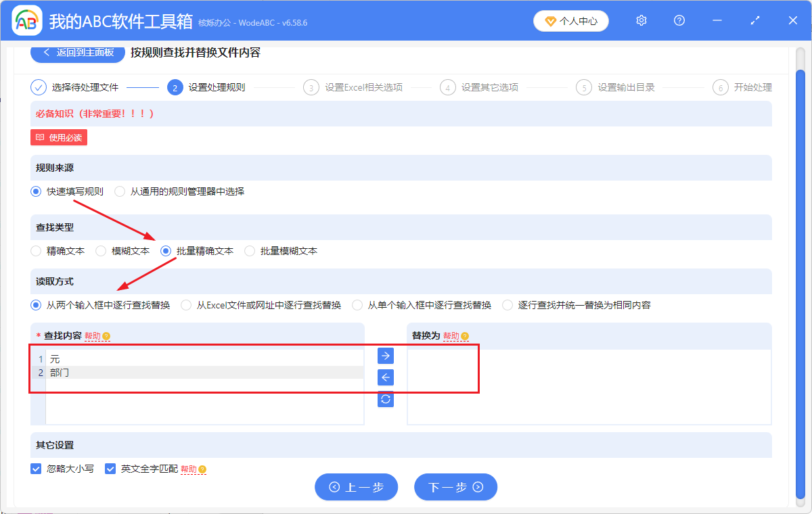This screenshot has width=812, height=514.
Task: Click the right arrow transfer button
Action: pyautogui.click(x=385, y=355)
